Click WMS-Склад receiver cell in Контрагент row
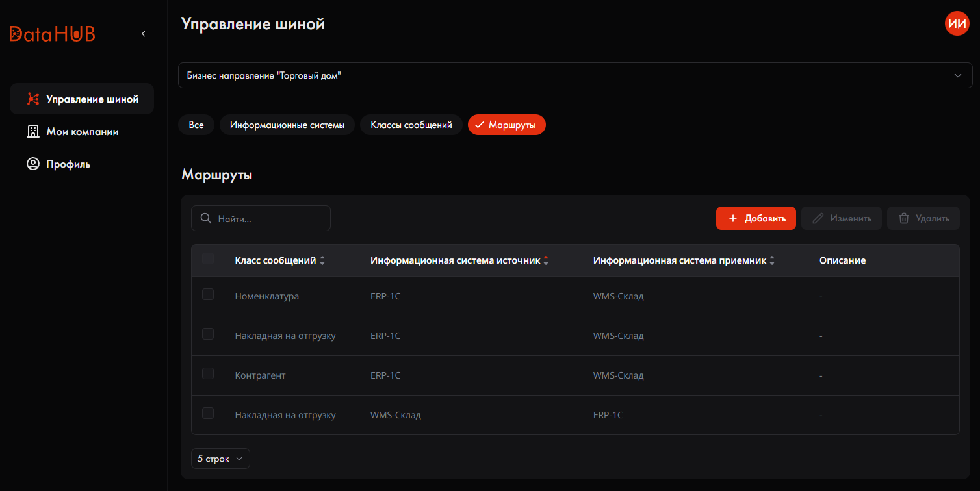Screen dimensions: 980x491 click(x=619, y=375)
